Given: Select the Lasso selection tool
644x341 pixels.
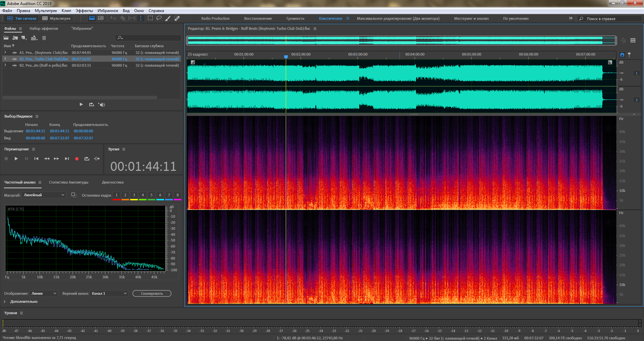Looking at the screenshot, I should pos(159,18).
